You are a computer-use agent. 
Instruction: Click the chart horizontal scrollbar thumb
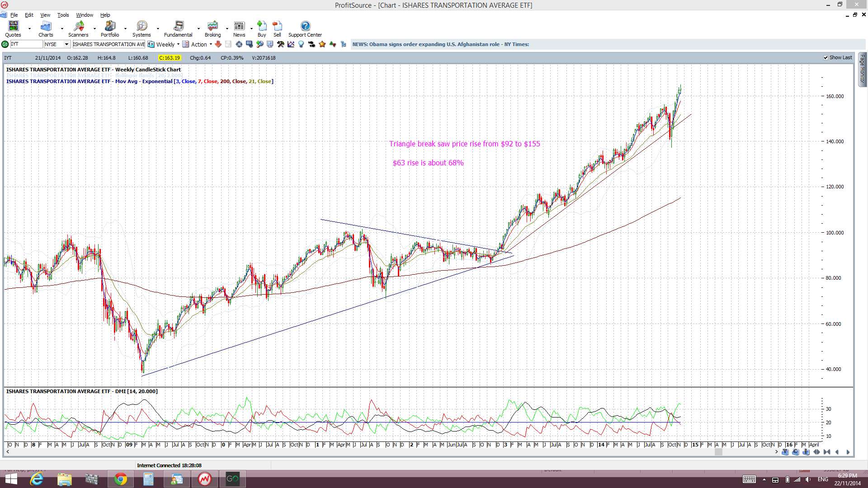click(718, 452)
